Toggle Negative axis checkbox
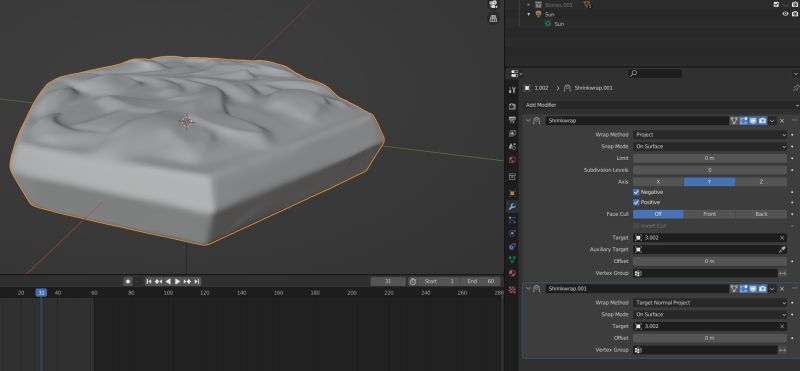Screen dimensions: 800x371 pyautogui.click(x=636, y=192)
